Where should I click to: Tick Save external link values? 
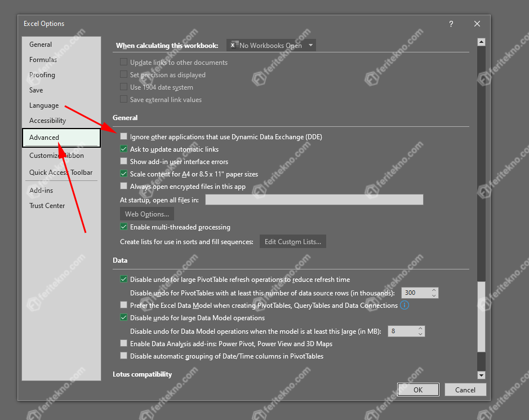[x=124, y=99]
